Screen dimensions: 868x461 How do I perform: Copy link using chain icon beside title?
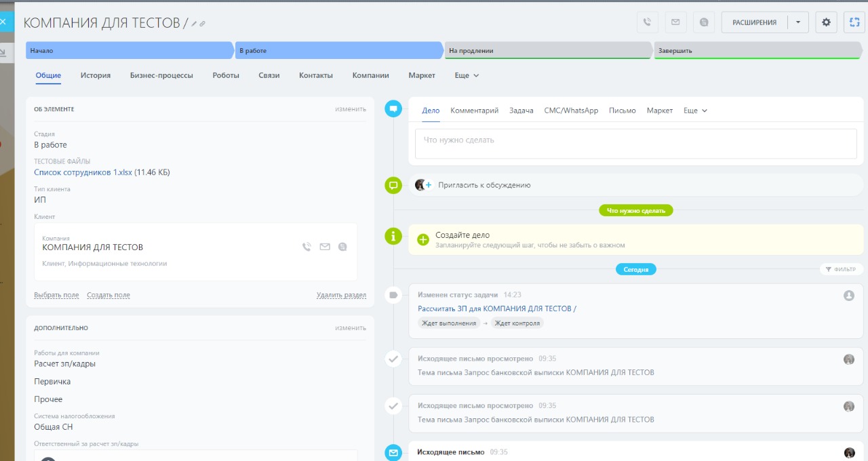(202, 24)
